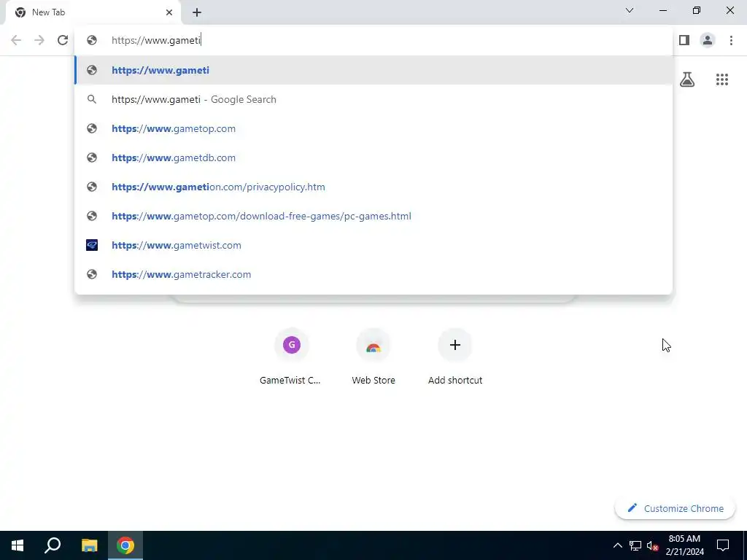Image resolution: width=747 pixels, height=560 pixels.
Task: Open a new tab with plus button
Action: pyautogui.click(x=197, y=12)
